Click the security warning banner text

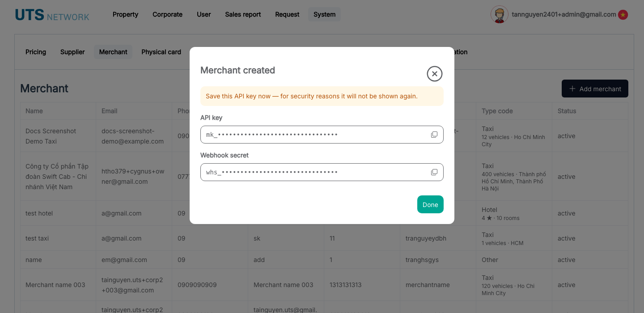point(312,96)
